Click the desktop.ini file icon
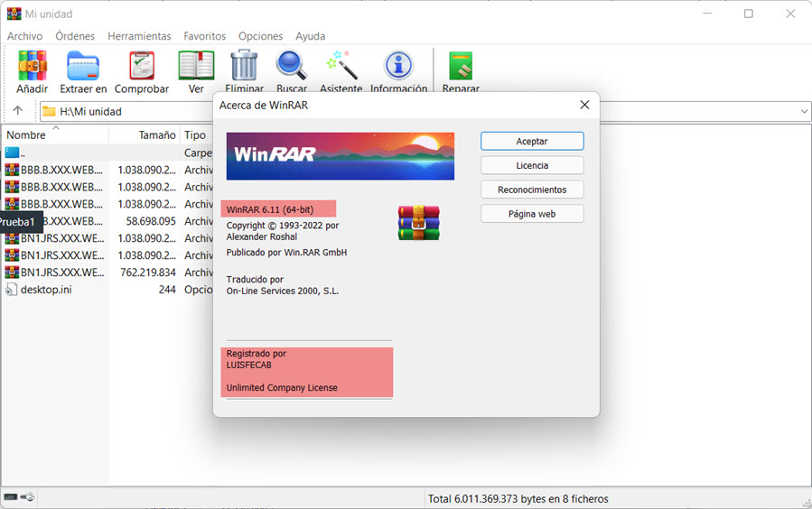The image size is (812, 509). [x=11, y=290]
